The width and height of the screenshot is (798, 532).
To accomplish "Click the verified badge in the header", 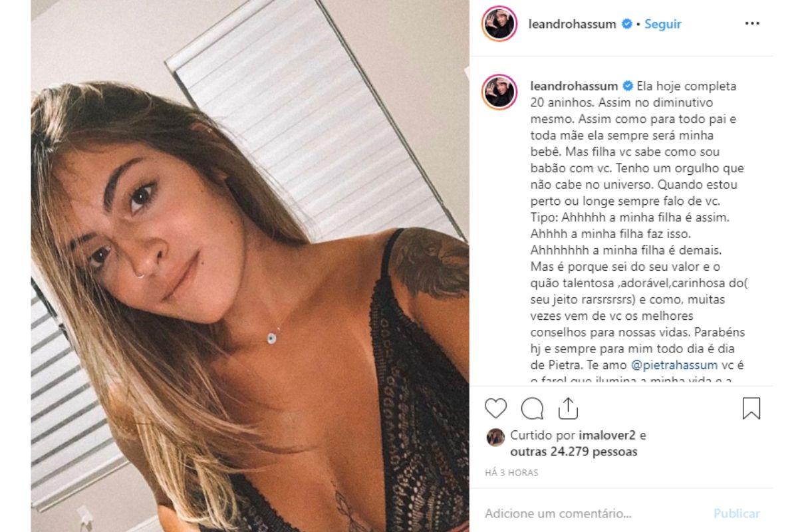I will point(626,25).
